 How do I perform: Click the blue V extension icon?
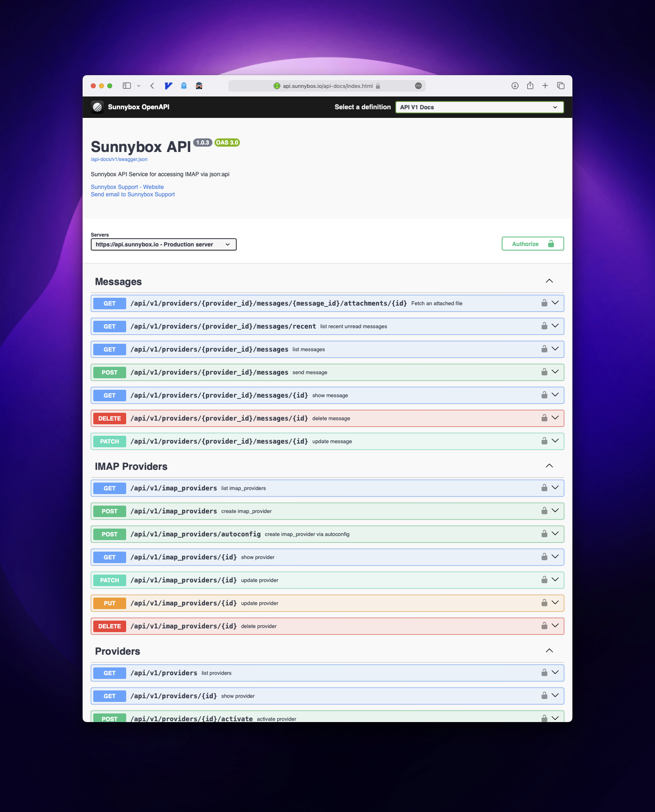tap(168, 86)
